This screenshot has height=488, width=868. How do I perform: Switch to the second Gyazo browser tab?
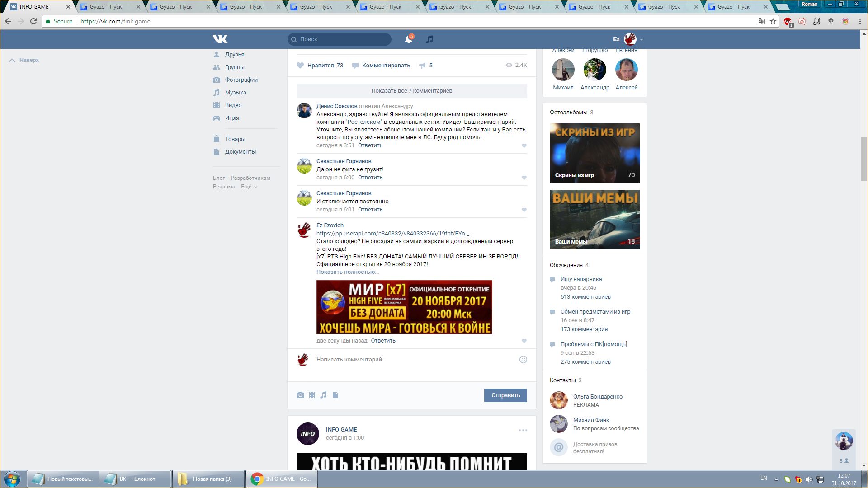pos(176,7)
